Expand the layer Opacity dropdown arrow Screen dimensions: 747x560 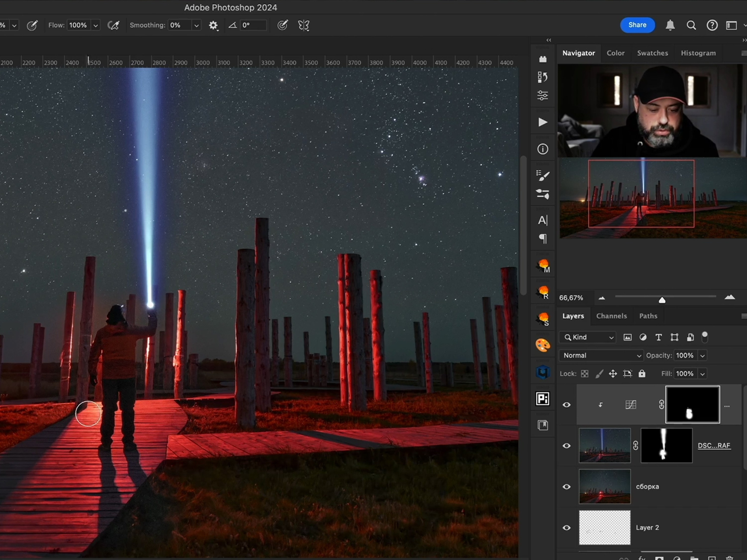[x=702, y=356]
